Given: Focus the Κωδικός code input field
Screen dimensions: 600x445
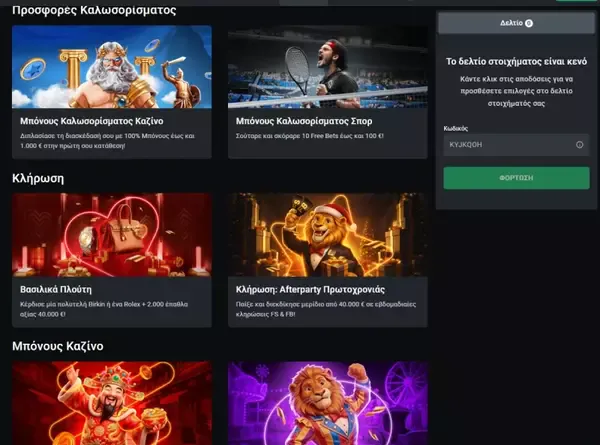Looking at the screenshot, I should 516,145.
